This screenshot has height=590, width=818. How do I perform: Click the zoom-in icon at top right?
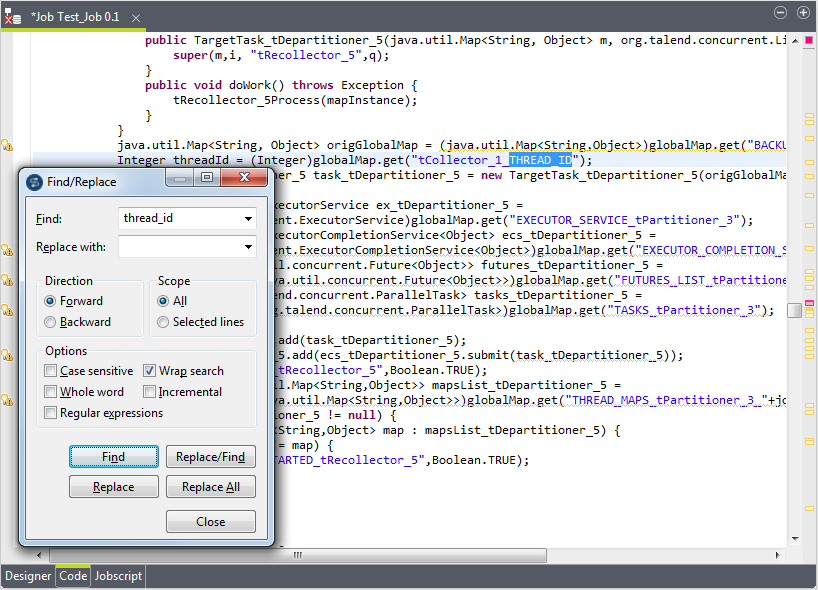(x=805, y=12)
